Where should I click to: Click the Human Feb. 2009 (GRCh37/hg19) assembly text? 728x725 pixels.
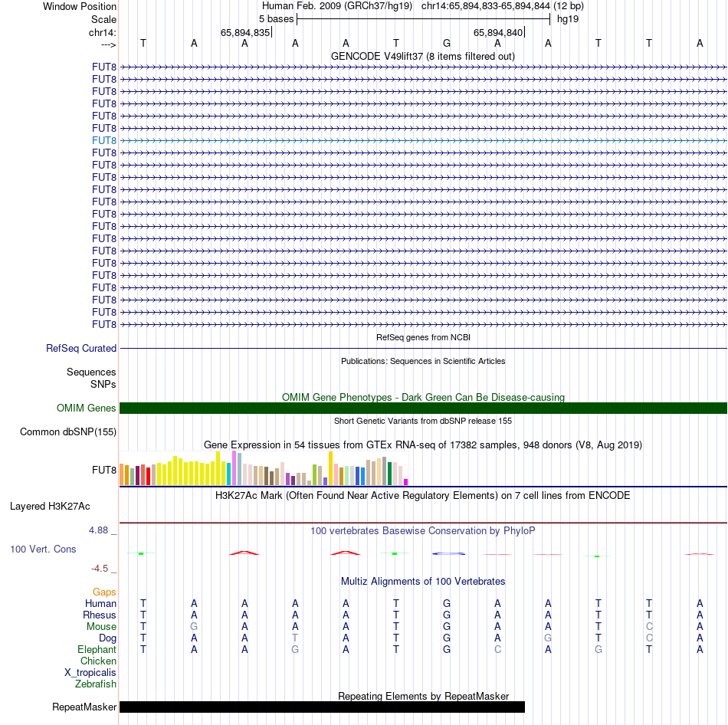pos(337,6)
